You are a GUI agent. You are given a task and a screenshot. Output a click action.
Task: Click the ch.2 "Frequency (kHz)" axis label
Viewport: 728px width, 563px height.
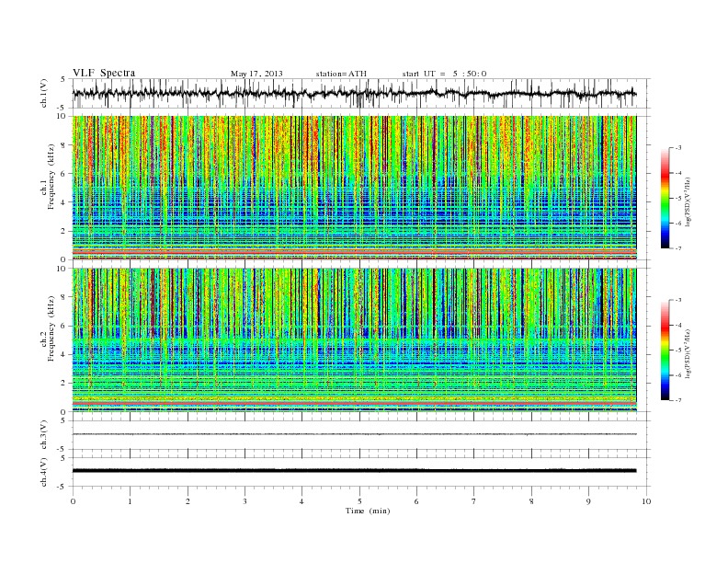point(51,328)
